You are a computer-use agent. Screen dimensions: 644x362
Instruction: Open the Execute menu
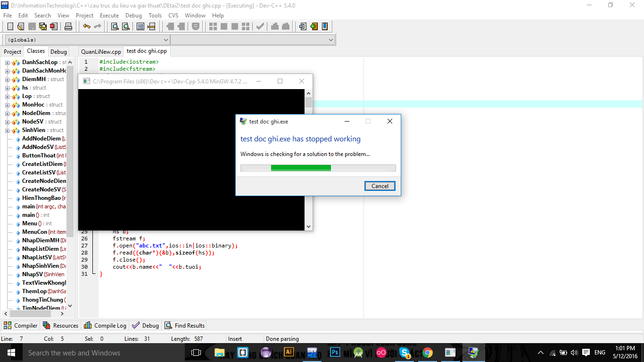click(x=109, y=15)
